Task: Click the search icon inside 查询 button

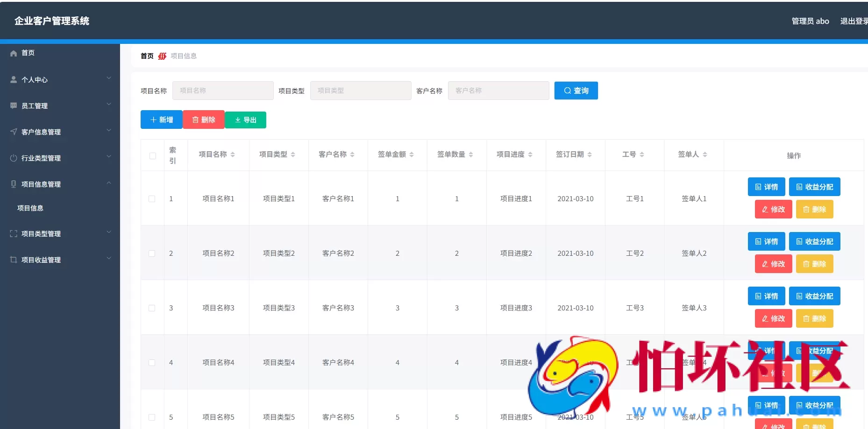Action: pos(567,91)
